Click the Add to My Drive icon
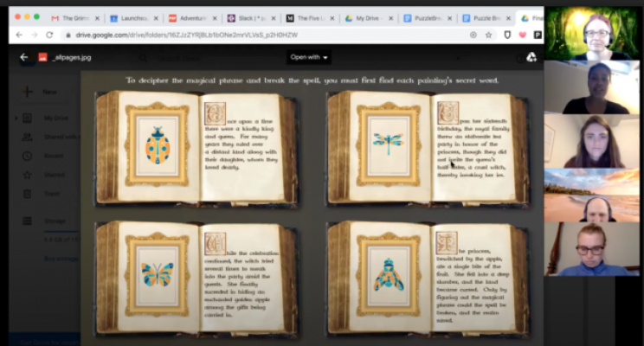Screen dimensions: 644x346 tap(531, 57)
